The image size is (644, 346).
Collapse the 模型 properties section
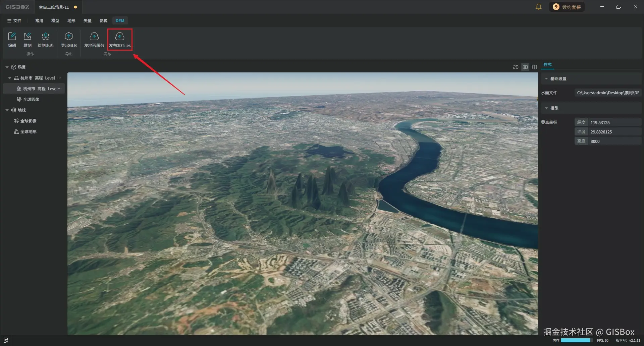(546, 108)
